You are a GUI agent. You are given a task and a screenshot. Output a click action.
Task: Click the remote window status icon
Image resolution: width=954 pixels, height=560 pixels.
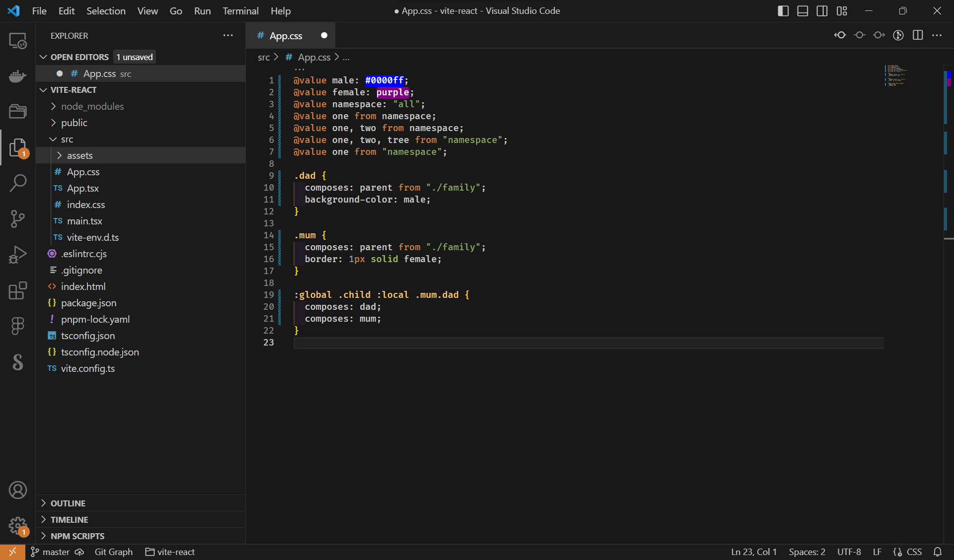coord(12,552)
